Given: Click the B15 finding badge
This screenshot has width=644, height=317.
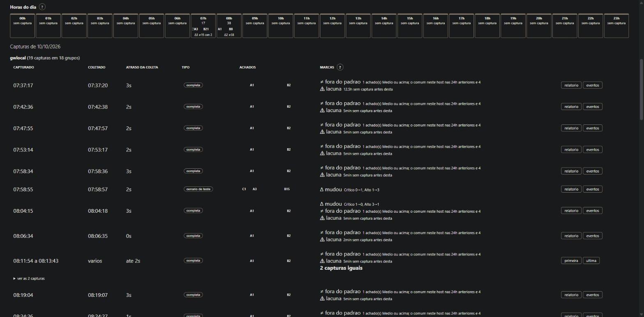Looking at the screenshot, I should coord(287,189).
